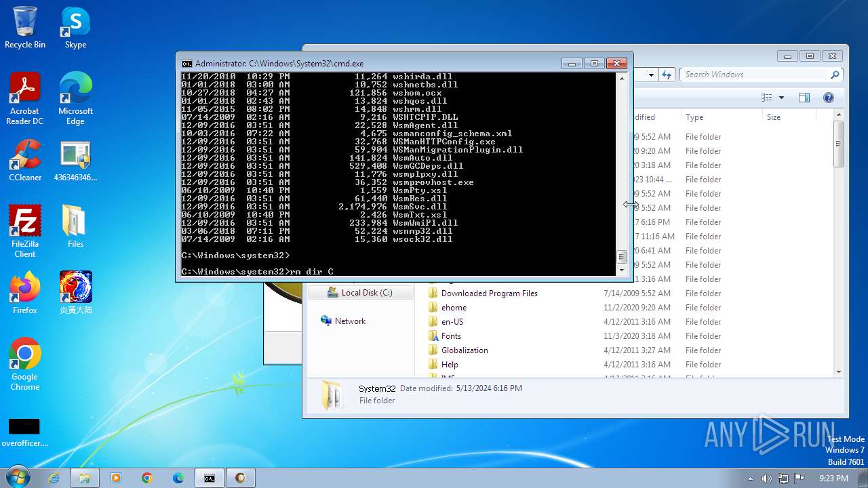Close the Administrator cmd.exe window

pos(616,64)
